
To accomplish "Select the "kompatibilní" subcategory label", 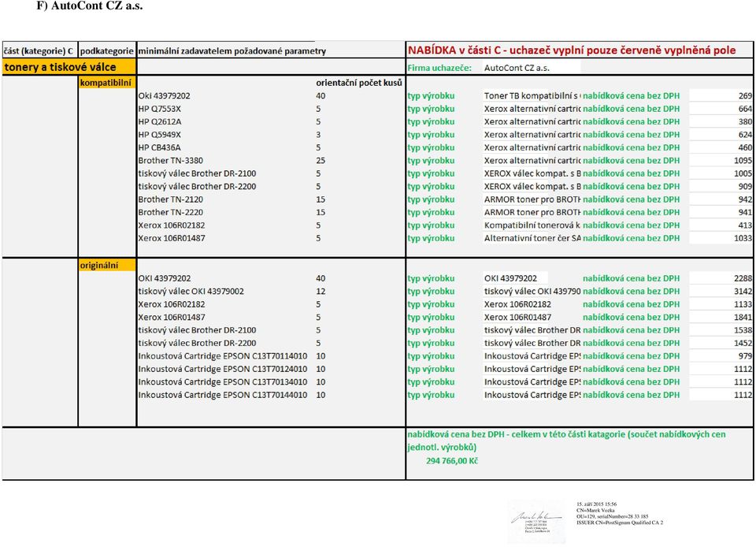I will (x=106, y=83).
